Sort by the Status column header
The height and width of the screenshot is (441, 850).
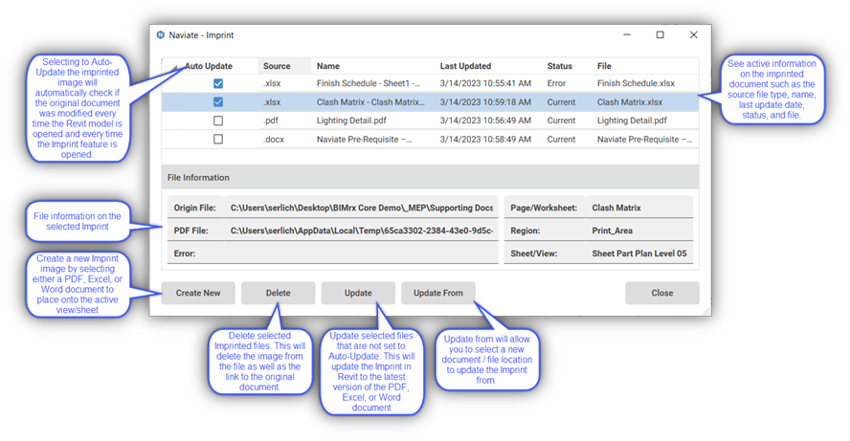coord(559,66)
